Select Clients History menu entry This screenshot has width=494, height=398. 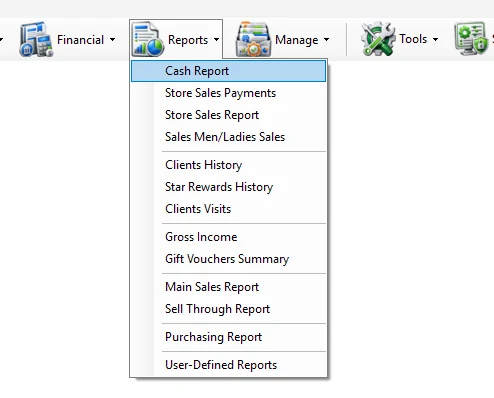tap(228, 165)
